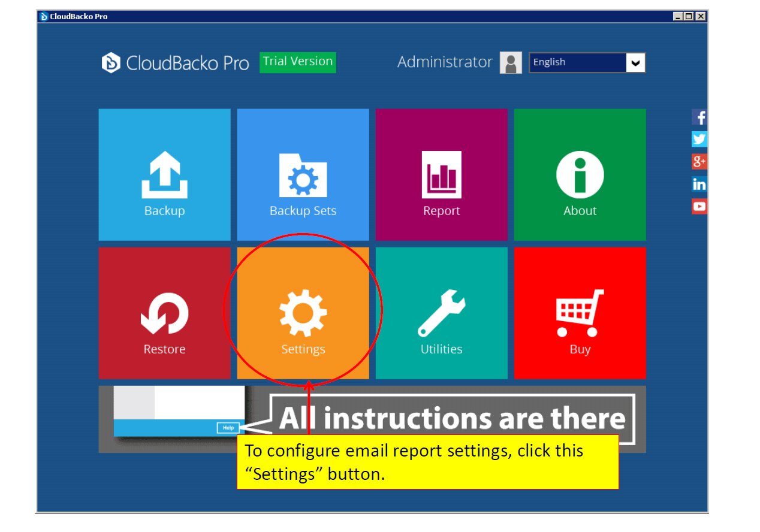760x532 pixels.
Task: Open the Settings gear tile
Action: pyautogui.click(x=303, y=313)
